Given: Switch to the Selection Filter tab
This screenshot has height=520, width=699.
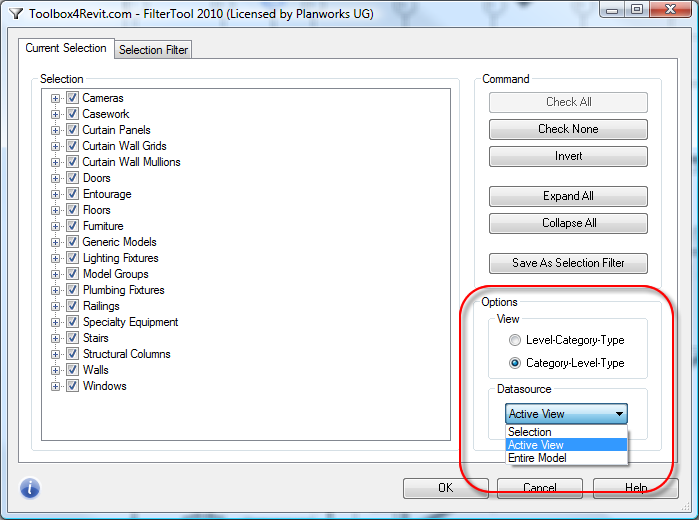Looking at the screenshot, I should click(x=154, y=50).
